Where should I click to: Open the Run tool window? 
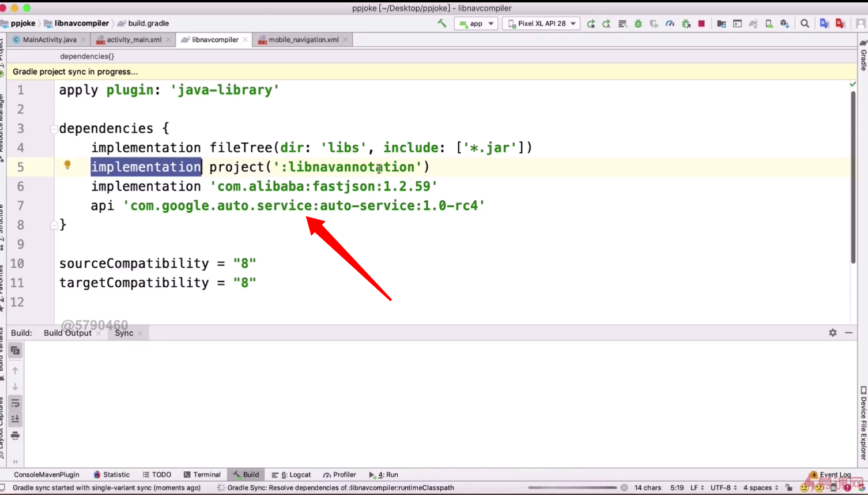(x=383, y=475)
